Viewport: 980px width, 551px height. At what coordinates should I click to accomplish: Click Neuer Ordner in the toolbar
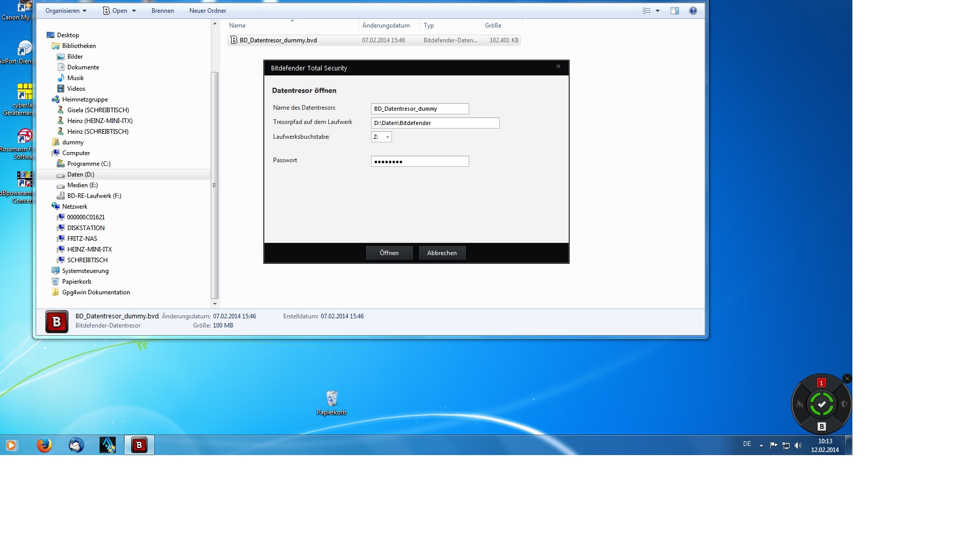(208, 11)
